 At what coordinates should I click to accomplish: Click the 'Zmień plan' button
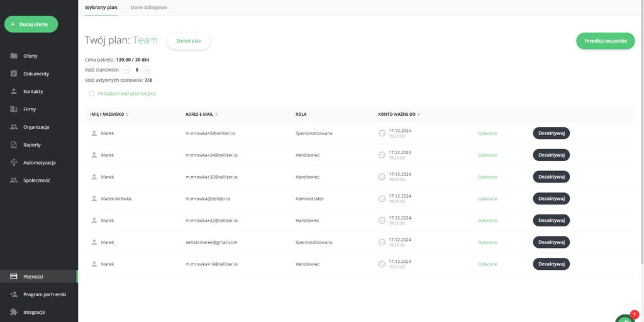189,41
